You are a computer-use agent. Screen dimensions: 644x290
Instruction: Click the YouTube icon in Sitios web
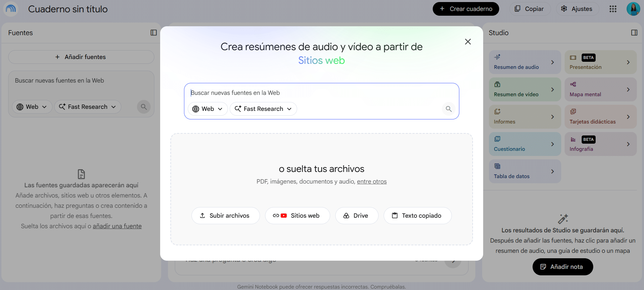tap(283, 216)
